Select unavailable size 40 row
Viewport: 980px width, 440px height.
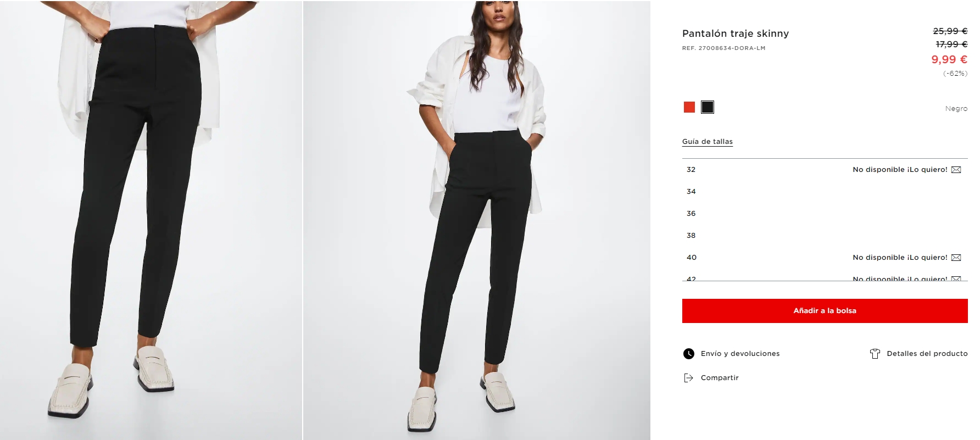tap(825, 258)
